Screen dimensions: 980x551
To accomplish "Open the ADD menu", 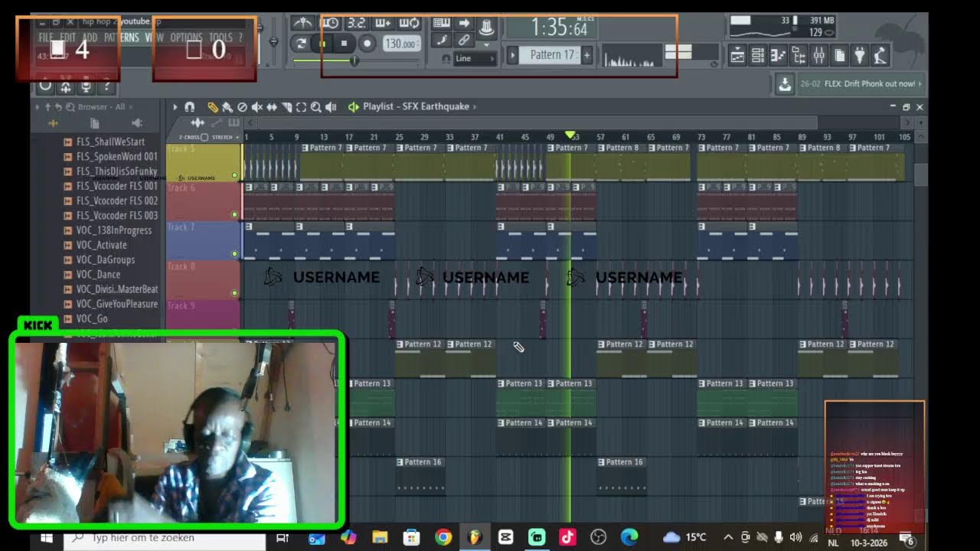I will tap(90, 37).
